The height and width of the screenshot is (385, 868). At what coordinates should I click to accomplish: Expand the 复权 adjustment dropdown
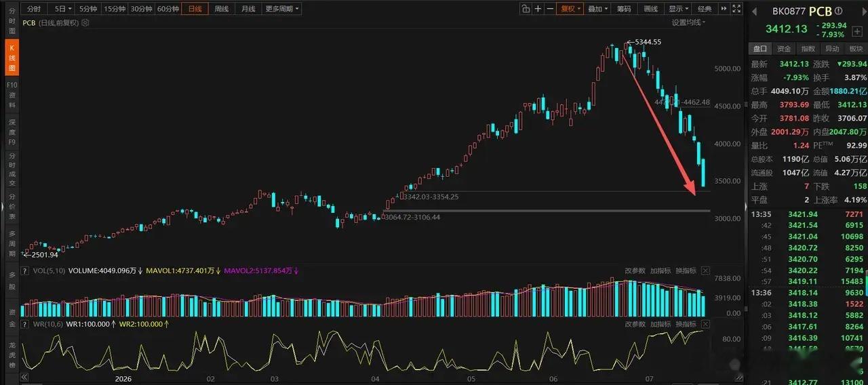tap(569, 9)
